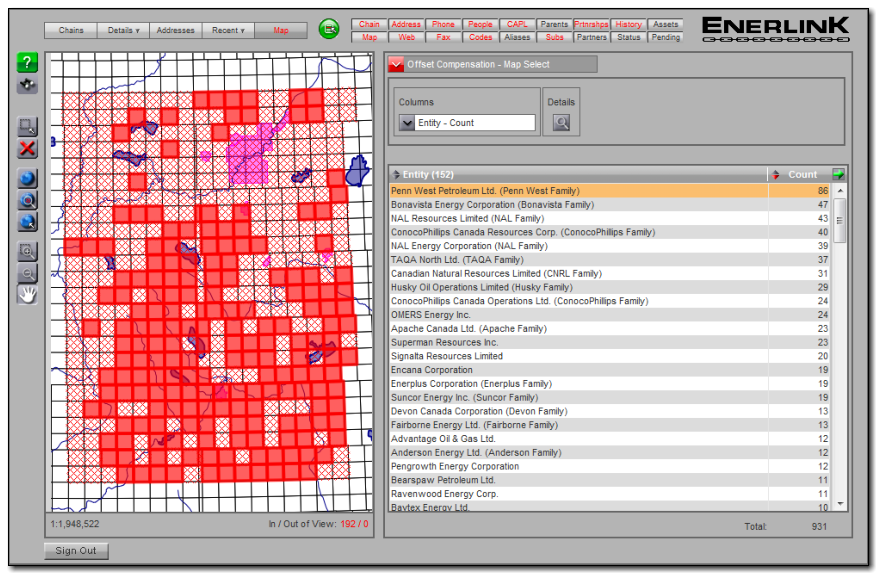
Task: Open the Entity - Count columns dropdown
Action: click(x=406, y=123)
